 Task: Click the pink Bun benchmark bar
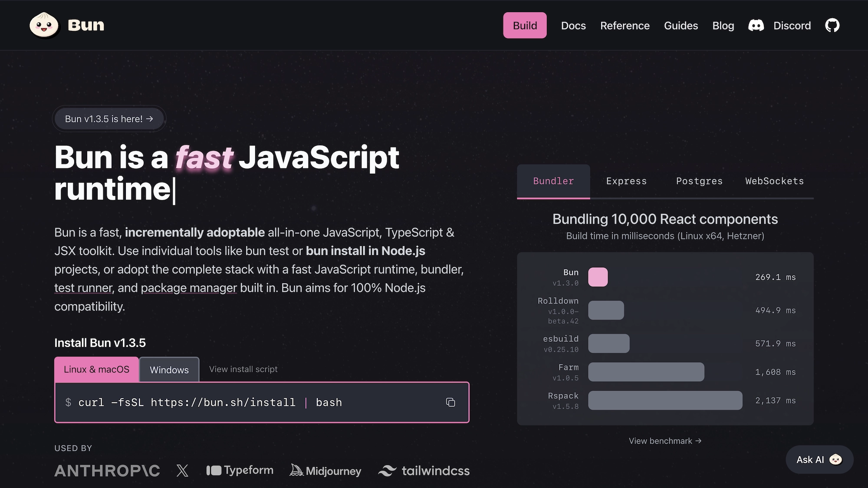598,277
